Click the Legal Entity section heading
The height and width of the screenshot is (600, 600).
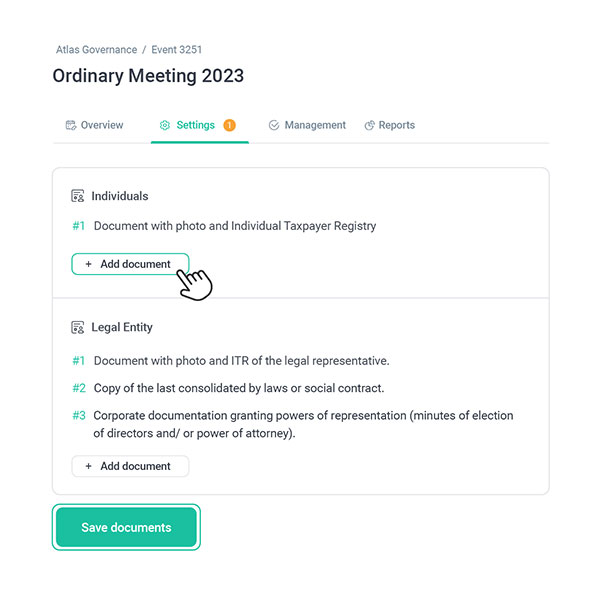(x=122, y=327)
